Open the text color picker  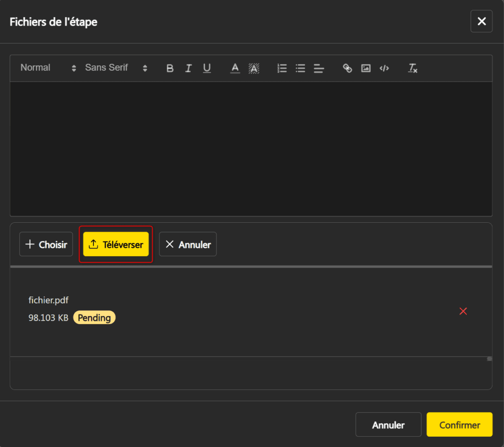point(235,68)
